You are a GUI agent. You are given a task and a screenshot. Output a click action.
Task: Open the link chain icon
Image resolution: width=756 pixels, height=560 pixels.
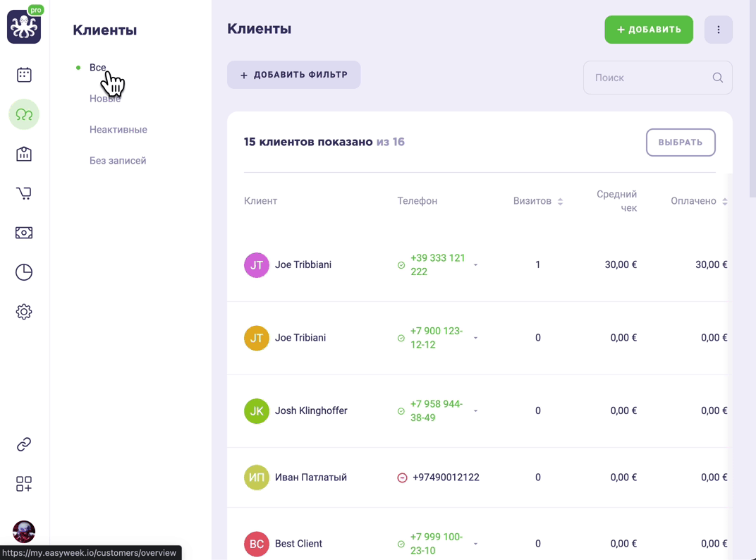coord(24,444)
